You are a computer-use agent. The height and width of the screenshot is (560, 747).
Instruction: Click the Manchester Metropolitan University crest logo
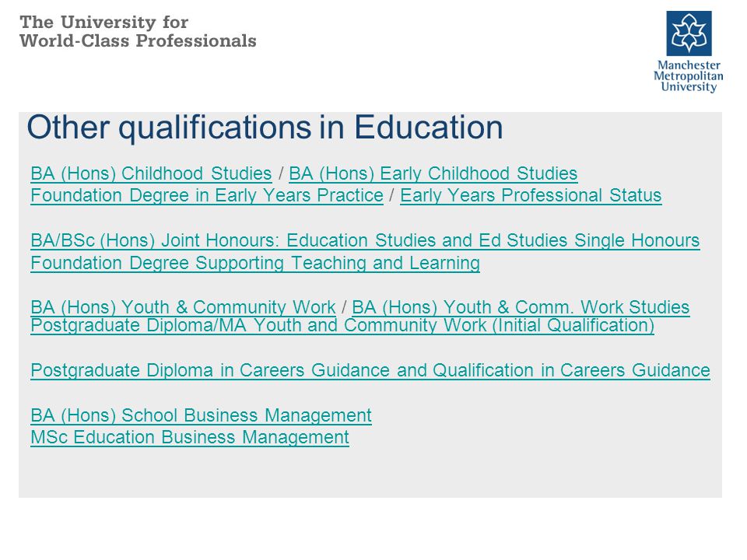coord(689,33)
